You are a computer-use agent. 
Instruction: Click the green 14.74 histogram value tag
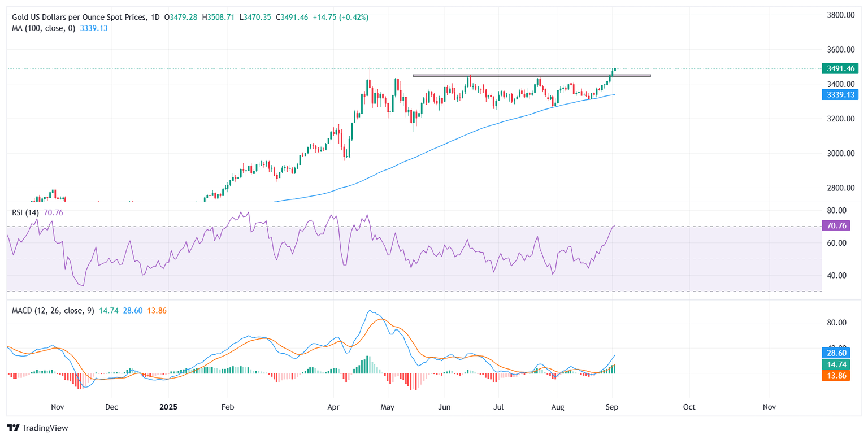839,364
